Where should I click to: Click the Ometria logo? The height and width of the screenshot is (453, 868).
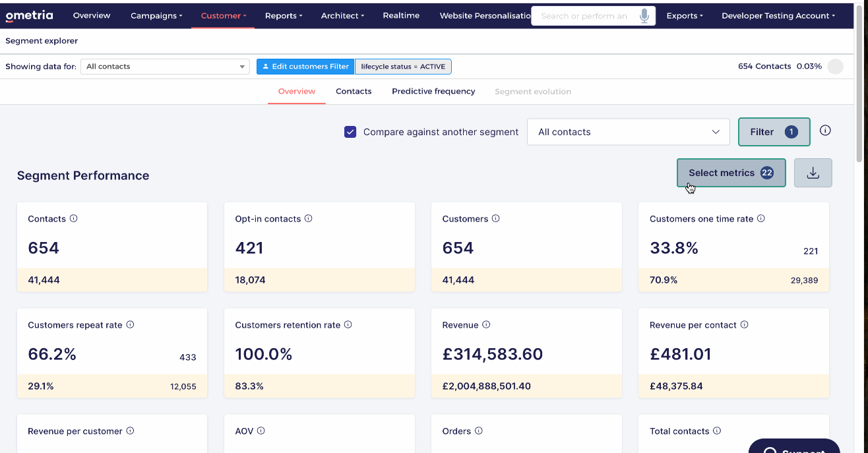pos(29,16)
